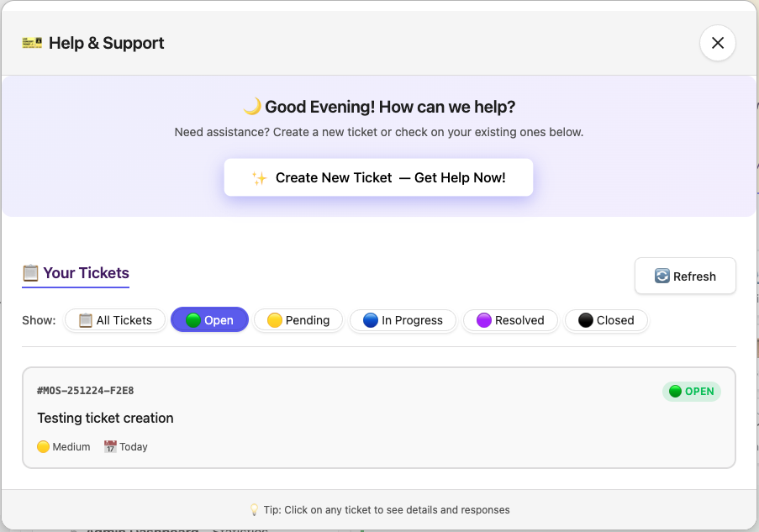759x532 pixels.
Task: Click ticket ID #MOS-251224-F2E8
Action: click(x=85, y=391)
